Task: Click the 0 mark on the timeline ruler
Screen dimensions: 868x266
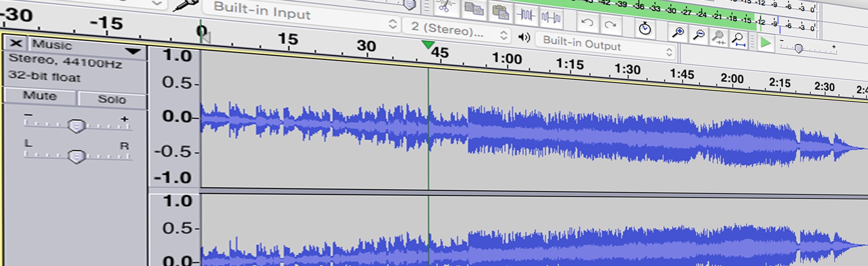Action: [x=202, y=31]
